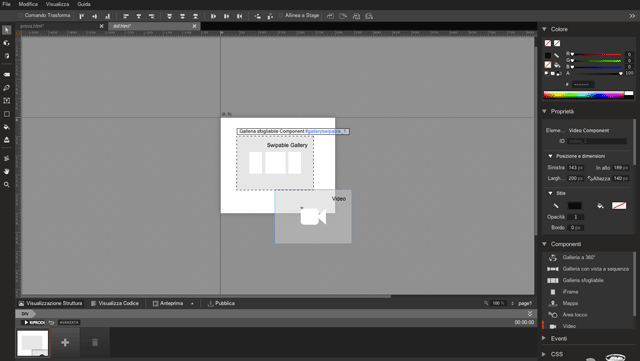The height and width of the screenshot is (361, 640).
Task: Click the iFrame component icon
Action: [553, 292]
